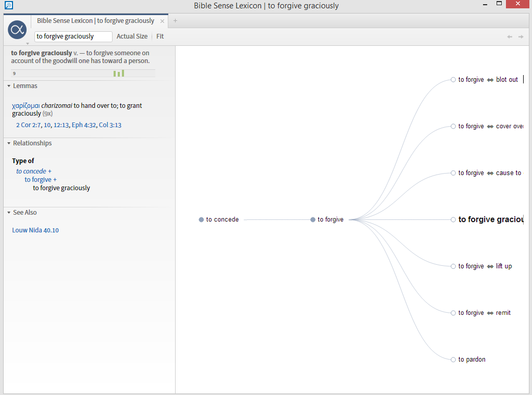The width and height of the screenshot is (532, 395).
Task: Choose Actual Size view
Action: [132, 36]
